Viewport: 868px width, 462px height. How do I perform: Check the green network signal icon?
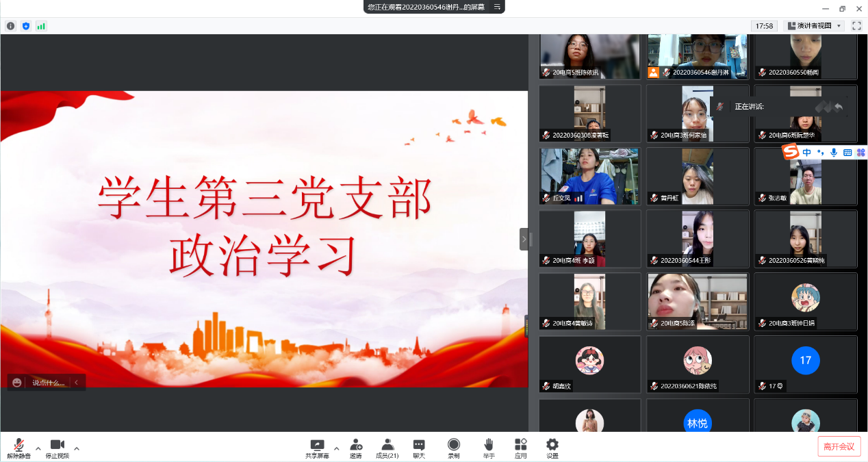click(x=41, y=26)
